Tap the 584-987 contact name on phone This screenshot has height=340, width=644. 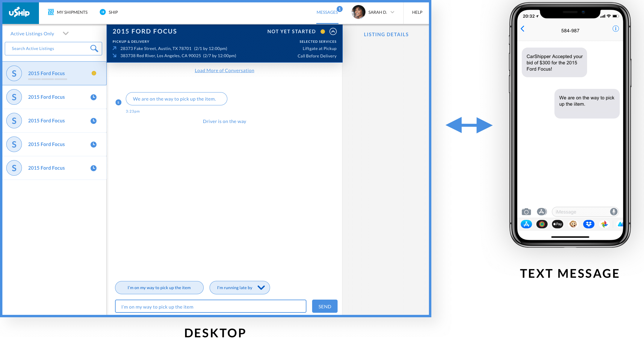(x=570, y=31)
